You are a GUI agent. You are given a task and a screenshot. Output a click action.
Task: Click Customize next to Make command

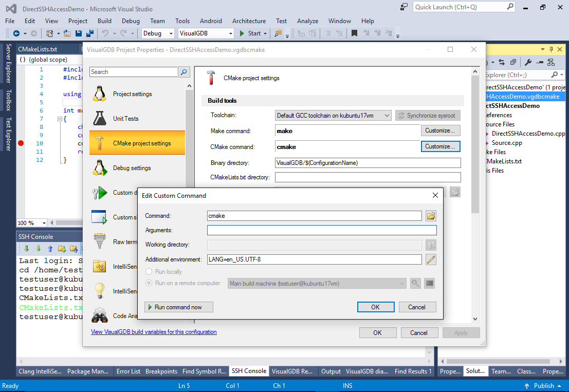tap(440, 130)
